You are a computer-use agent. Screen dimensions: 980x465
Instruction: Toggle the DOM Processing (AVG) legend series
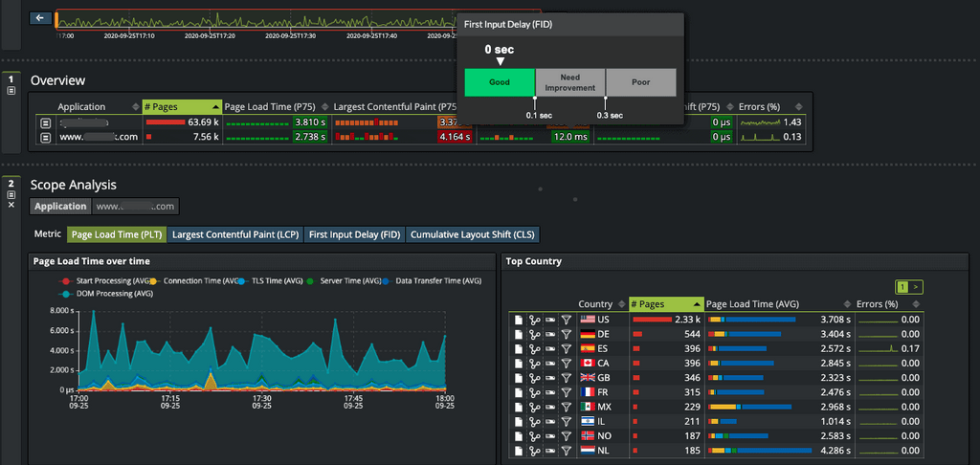click(x=107, y=293)
